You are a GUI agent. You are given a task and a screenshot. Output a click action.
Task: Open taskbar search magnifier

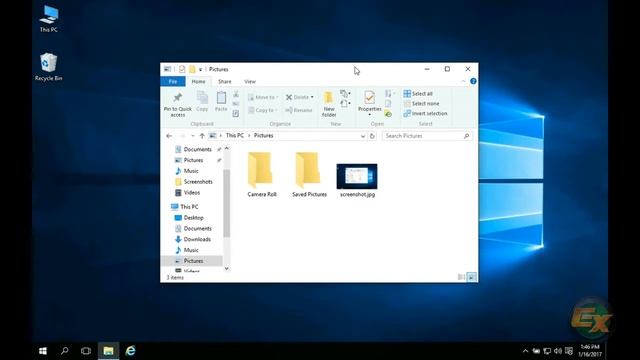(64, 351)
